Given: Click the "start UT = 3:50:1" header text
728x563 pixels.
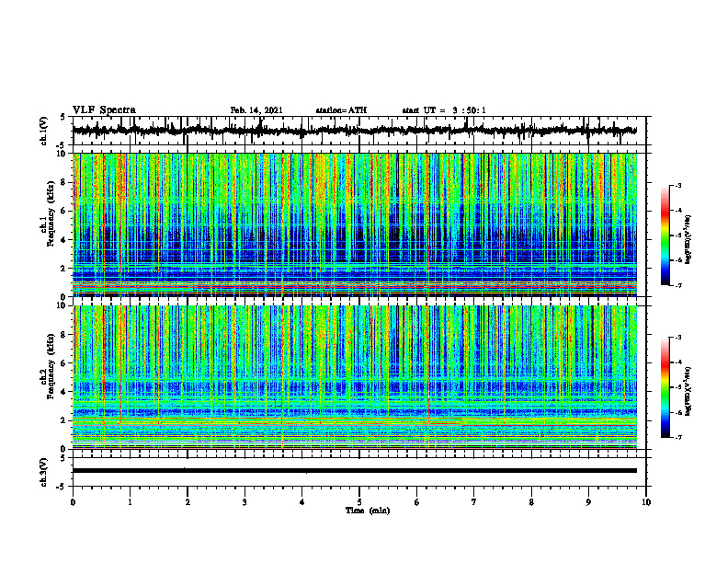Looking at the screenshot, I should pos(444,110).
